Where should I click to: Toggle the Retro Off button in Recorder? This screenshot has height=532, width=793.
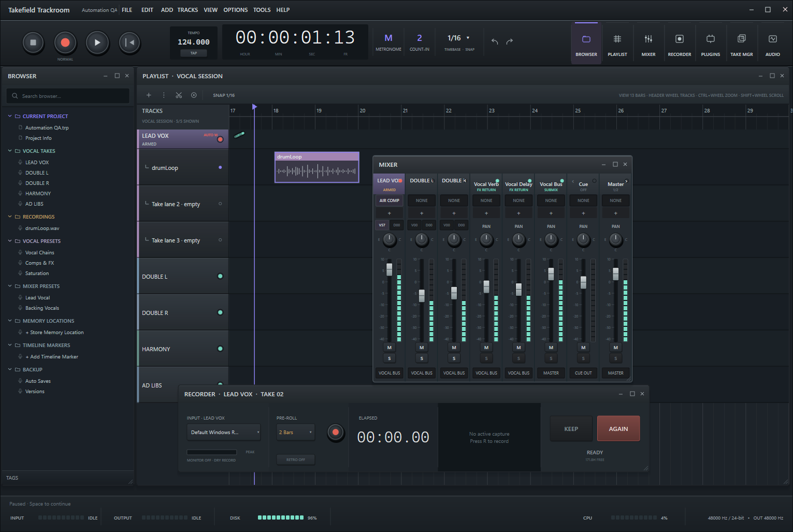[x=296, y=459]
